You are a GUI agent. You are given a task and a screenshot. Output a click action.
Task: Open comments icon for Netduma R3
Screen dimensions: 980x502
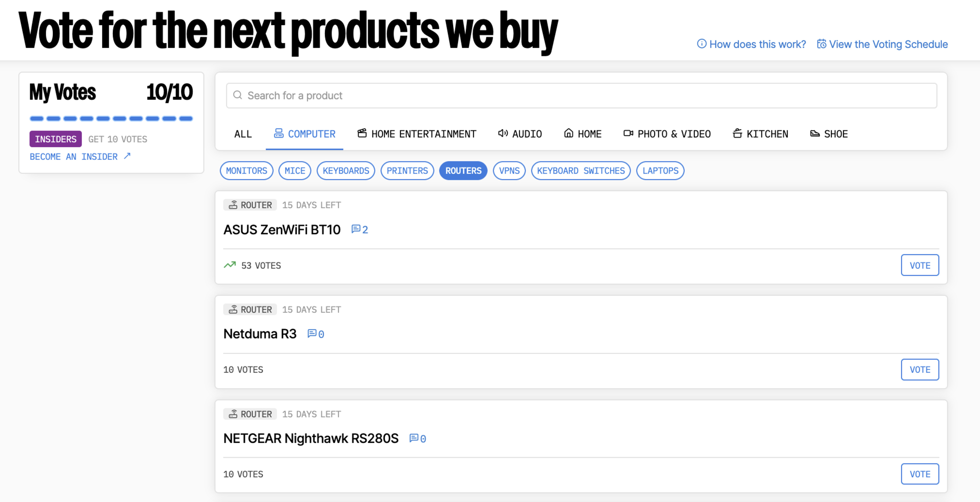312,334
